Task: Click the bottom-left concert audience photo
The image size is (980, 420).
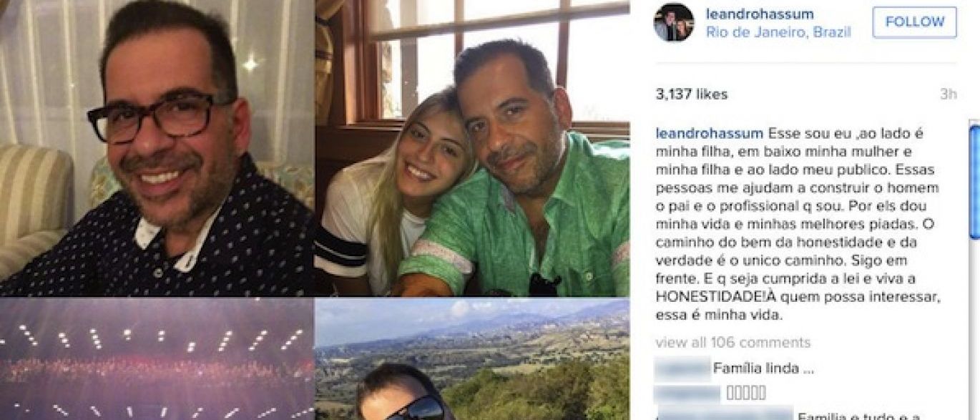Action: (x=157, y=359)
